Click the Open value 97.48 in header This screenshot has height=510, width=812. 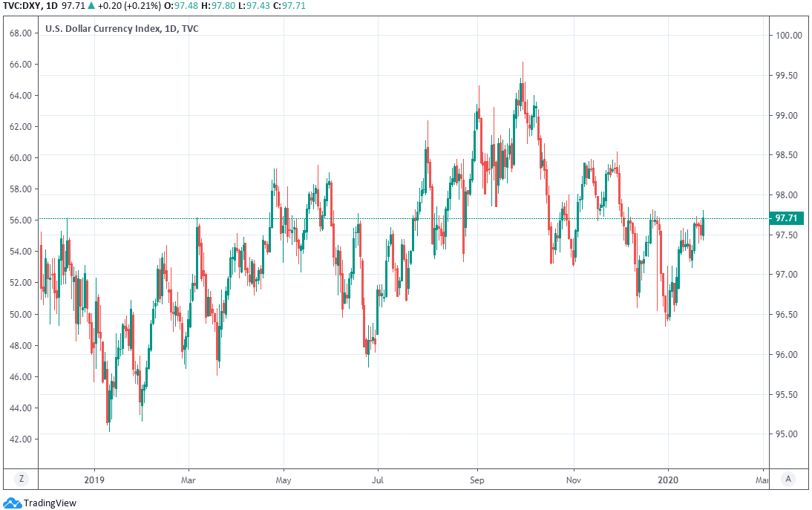tap(187, 6)
